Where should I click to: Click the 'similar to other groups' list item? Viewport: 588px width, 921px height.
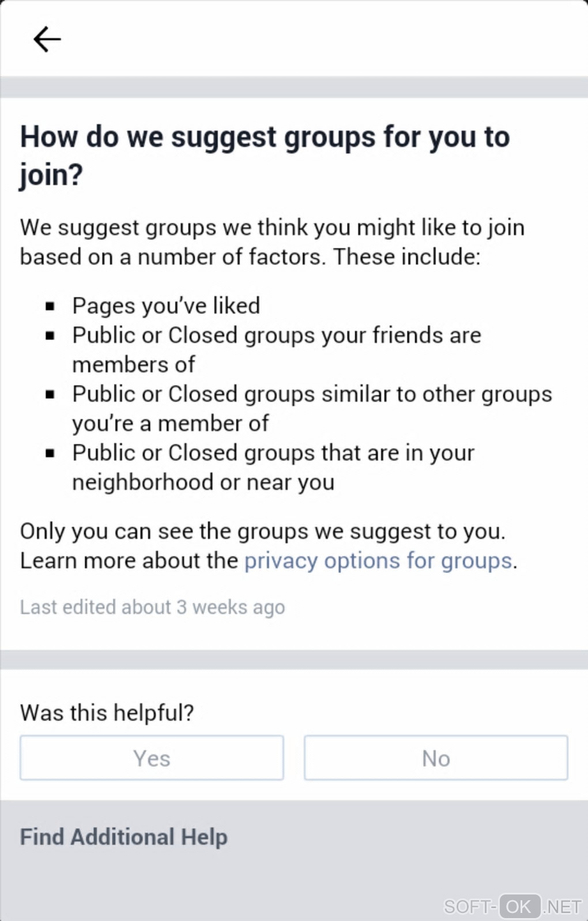tap(311, 408)
